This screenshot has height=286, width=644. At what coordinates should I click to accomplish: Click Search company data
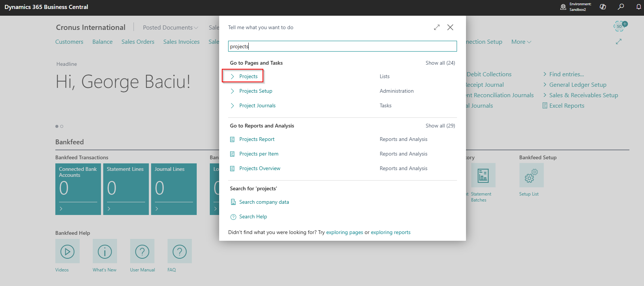click(264, 202)
